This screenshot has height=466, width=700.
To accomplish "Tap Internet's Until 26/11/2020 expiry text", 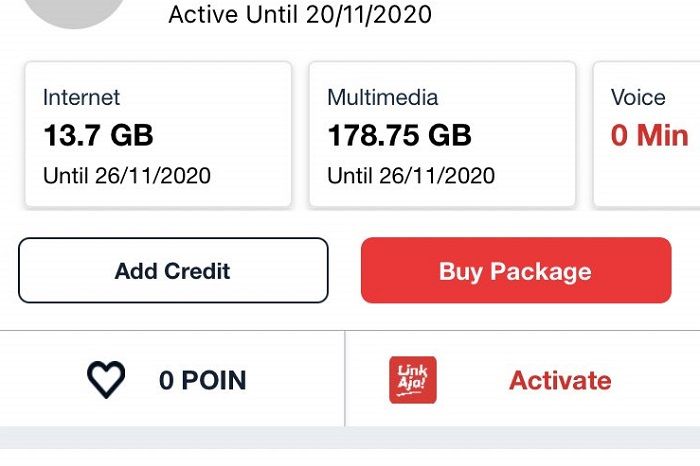I will [x=127, y=175].
